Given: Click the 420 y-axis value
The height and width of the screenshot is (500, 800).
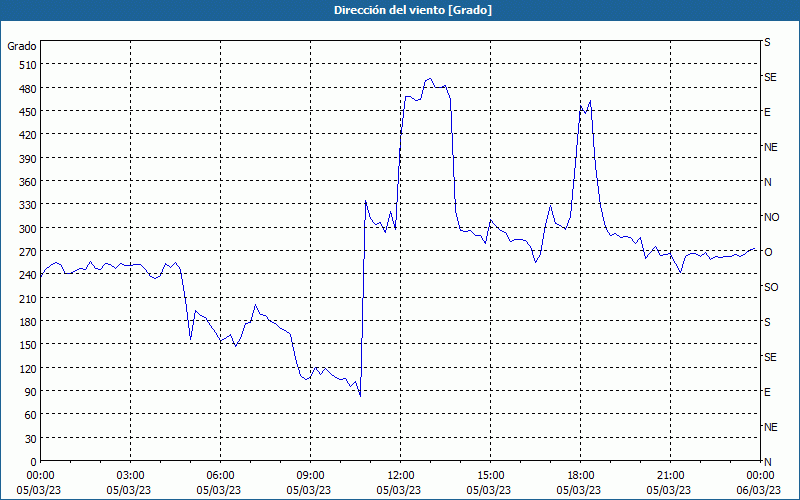Looking at the screenshot, I should pyautogui.click(x=28, y=135).
